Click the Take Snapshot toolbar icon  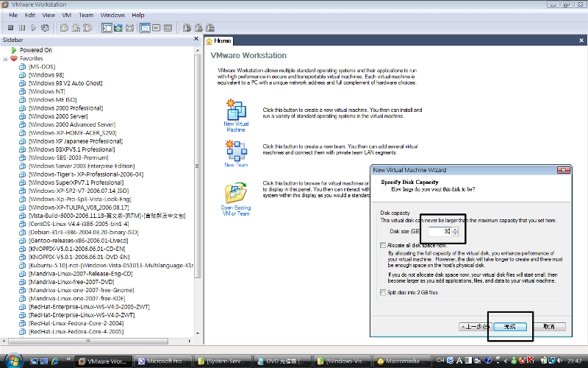tap(64, 28)
